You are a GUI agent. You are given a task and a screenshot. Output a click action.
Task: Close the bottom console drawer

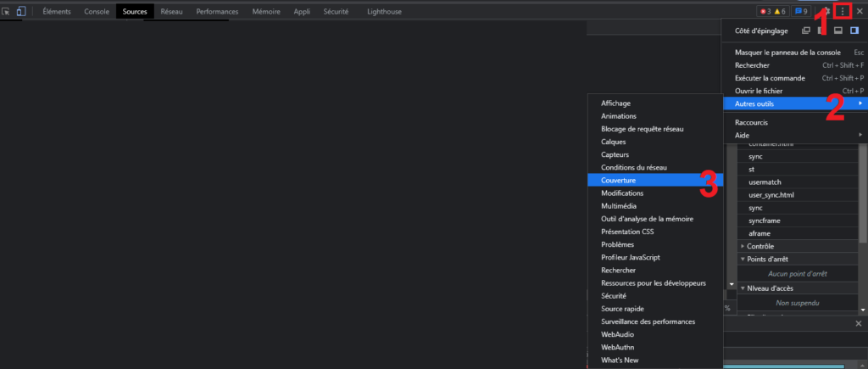(859, 323)
